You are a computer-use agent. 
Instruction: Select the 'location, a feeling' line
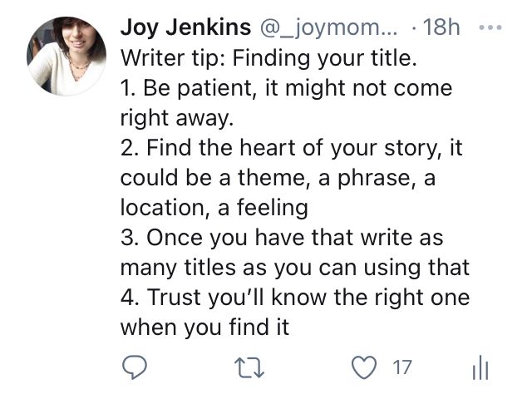tap(214, 208)
